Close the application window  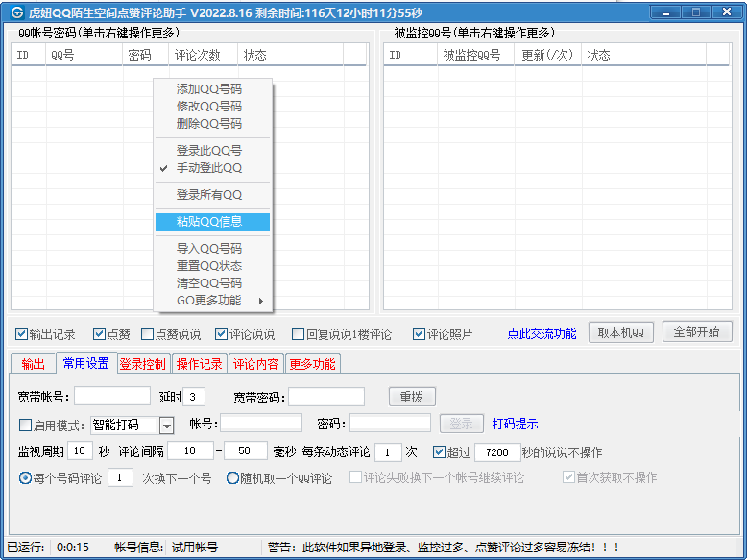[x=727, y=12]
